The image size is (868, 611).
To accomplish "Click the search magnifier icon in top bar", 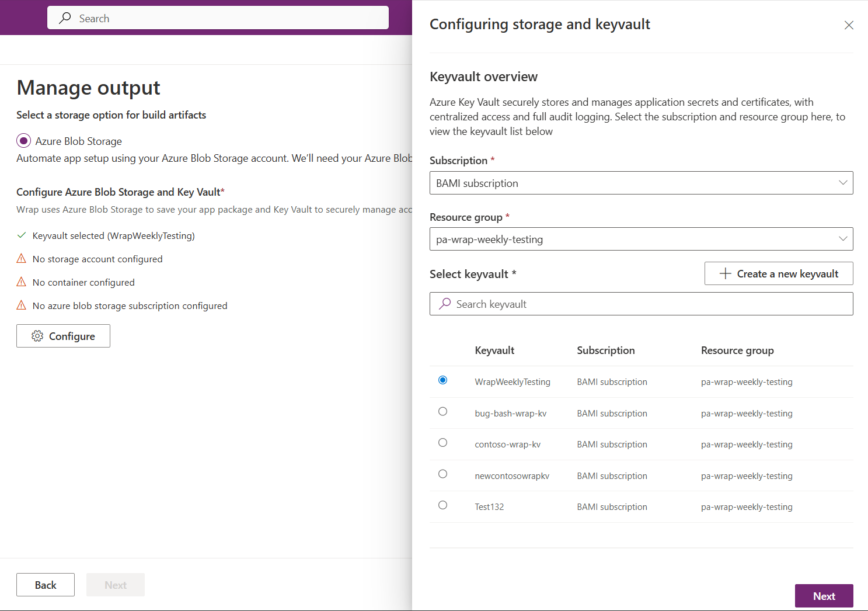I will (x=65, y=18).
